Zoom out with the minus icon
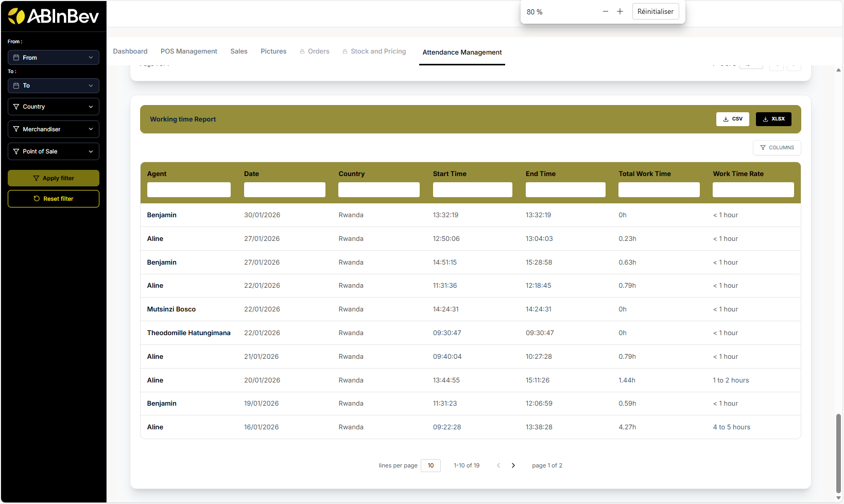844x504 pixels. [606, 11]
